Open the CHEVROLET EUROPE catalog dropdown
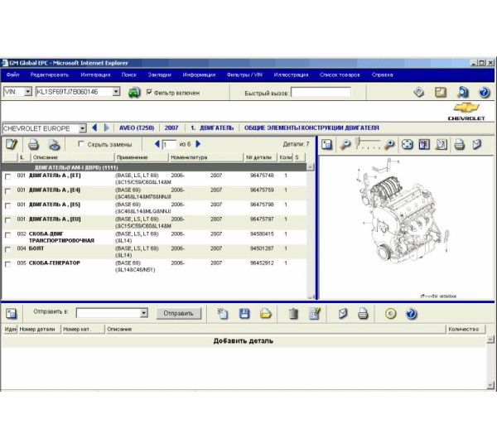This screenshot has height=448, width=497. (x=82, y=128)
